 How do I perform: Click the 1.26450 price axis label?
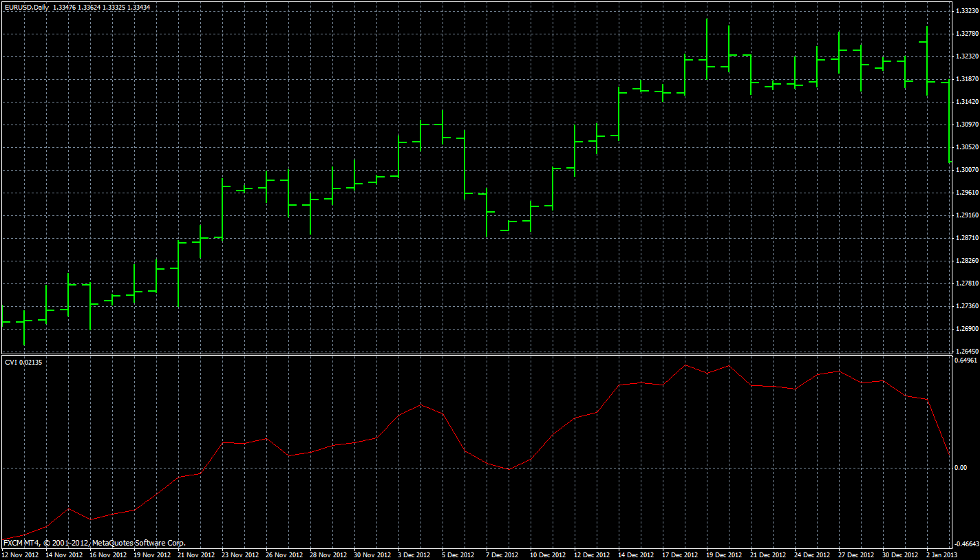click(x=967, y=352)
